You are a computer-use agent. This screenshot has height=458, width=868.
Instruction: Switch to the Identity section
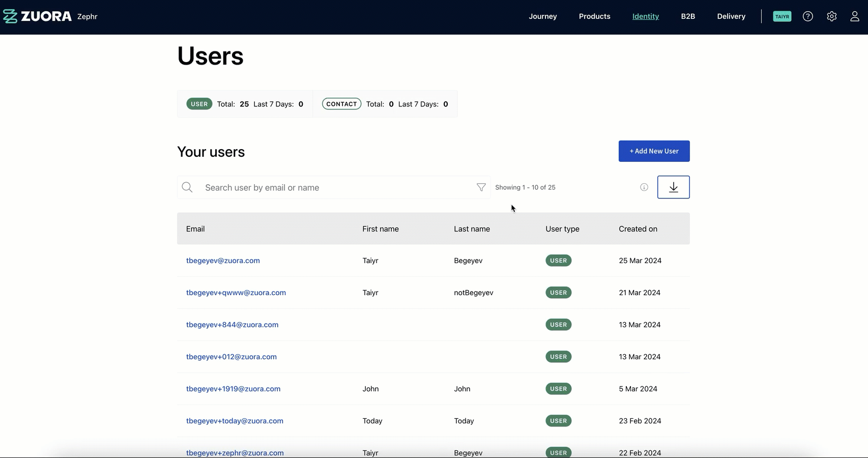click(x=645, y=16)
